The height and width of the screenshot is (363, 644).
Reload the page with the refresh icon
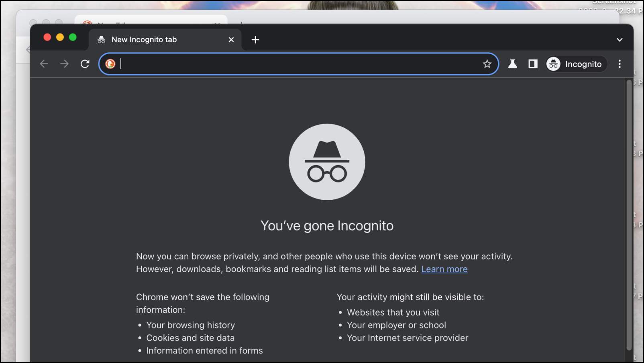tap(85, 64)
